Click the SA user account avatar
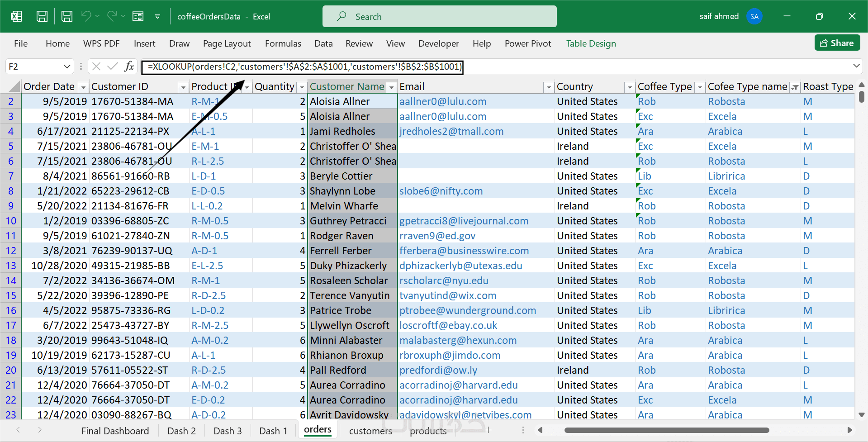The height and width of the screenshot is (442, 868). coord(754,17)
